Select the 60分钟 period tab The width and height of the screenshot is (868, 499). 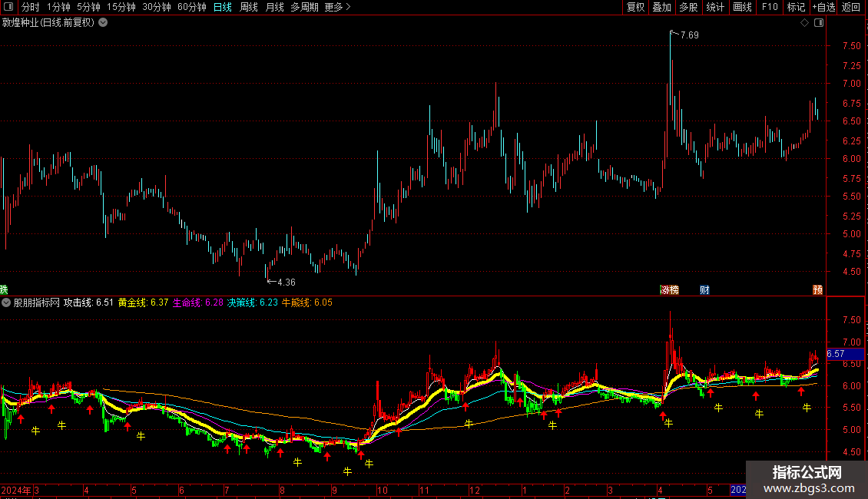click(x=192, y=7)
